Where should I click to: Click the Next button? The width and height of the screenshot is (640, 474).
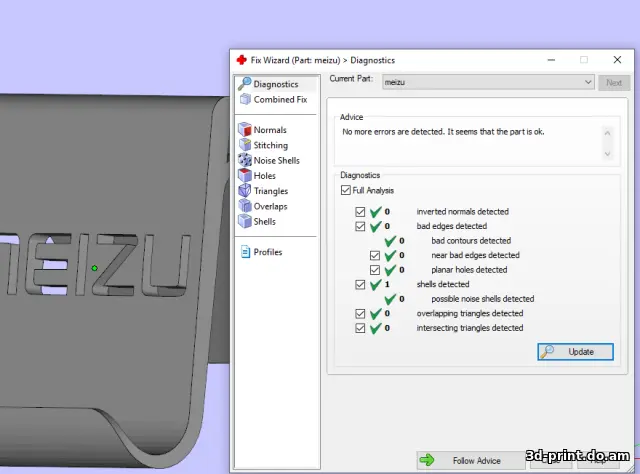tap(614, 82)
